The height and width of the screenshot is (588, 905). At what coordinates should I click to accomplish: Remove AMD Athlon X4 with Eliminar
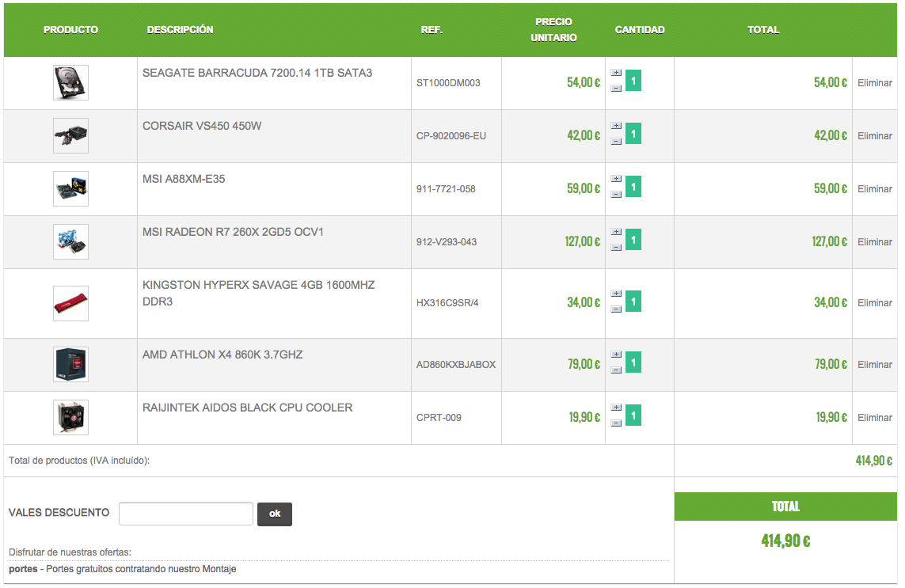pos(874,365)
